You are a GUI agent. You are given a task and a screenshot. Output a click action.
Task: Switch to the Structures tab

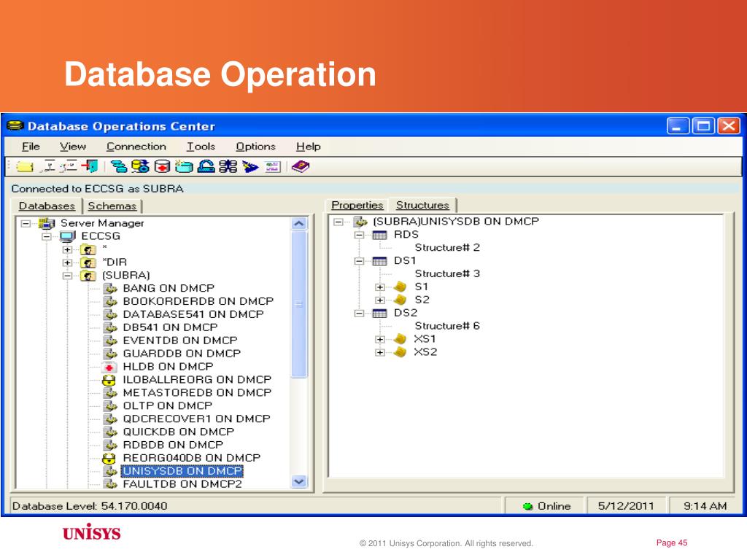[x=423, y=205]
